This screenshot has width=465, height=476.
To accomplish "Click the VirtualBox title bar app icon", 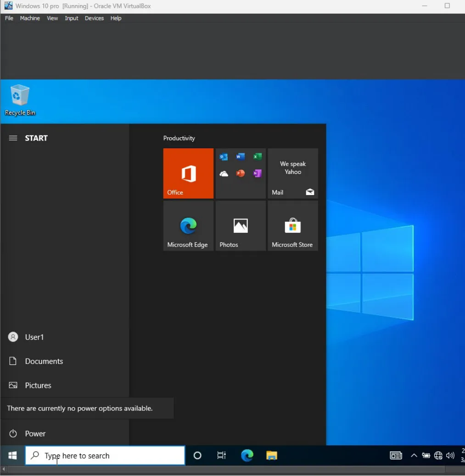I will tap(8, 6).
